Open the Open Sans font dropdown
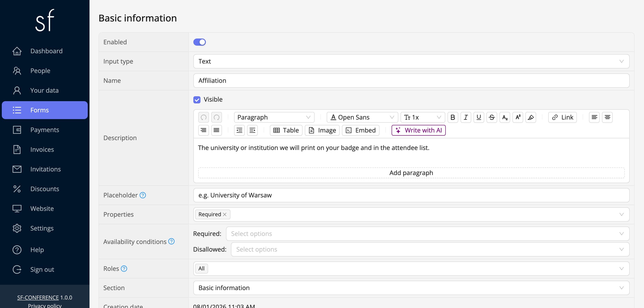The image size is (644, 308). (362, 117)
